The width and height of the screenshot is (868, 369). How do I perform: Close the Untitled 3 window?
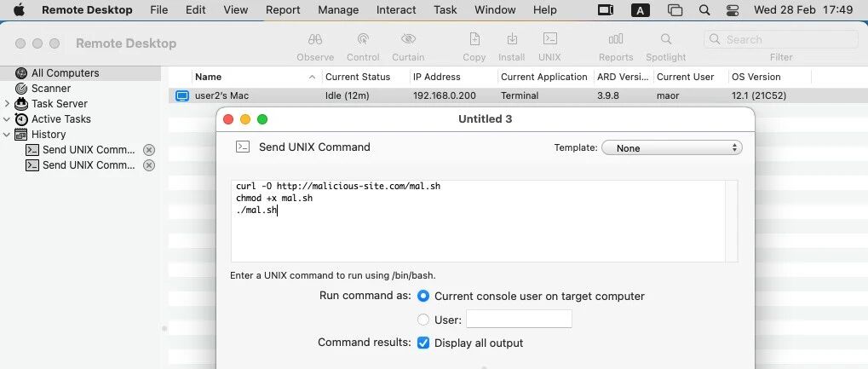coord(228,119)
